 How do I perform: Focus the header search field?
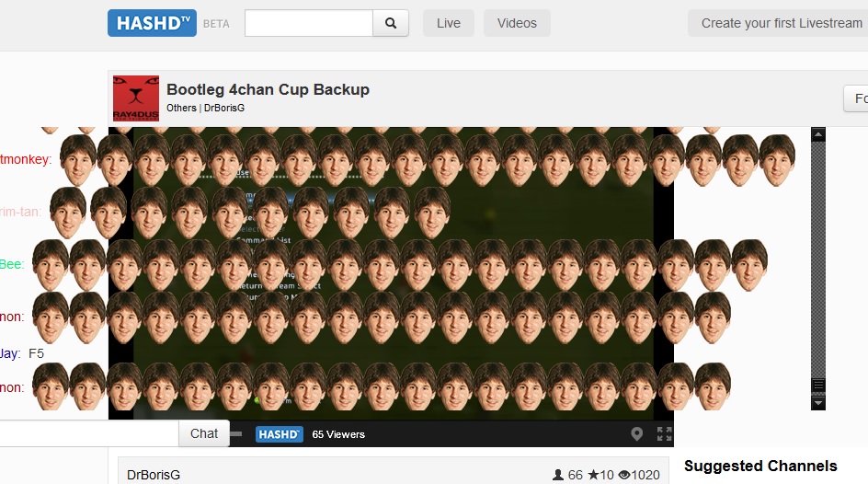[x=309, y=23]
